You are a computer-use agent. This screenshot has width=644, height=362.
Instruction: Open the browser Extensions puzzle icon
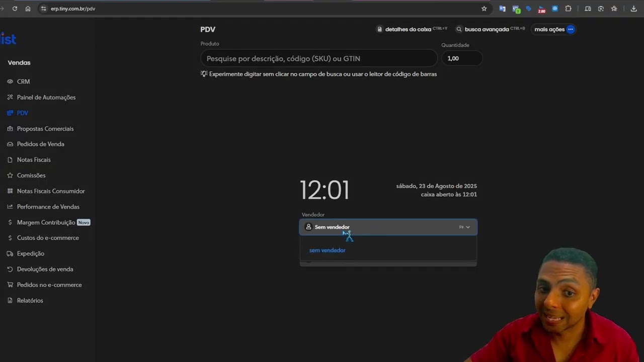coord(568,9)
